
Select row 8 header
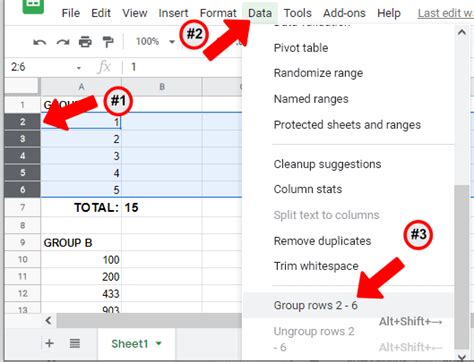click(x=22, y=225)
